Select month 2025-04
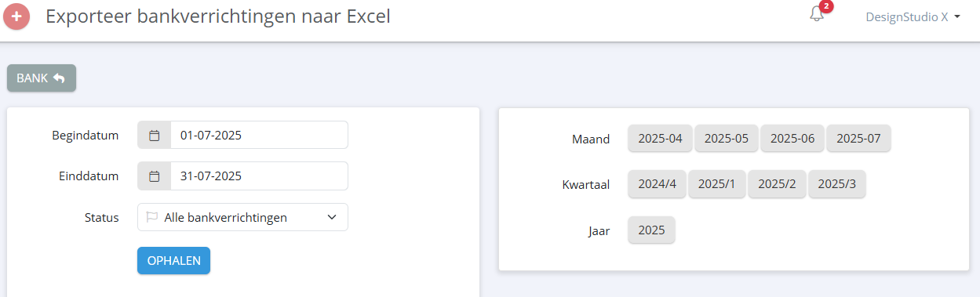The width and height of the screenshot is (980, 297). 660,138
